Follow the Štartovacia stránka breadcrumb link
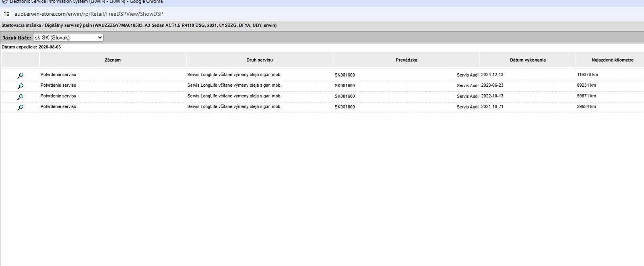The height and width of the screenshot is (266, 644). [x=21, y=25]
